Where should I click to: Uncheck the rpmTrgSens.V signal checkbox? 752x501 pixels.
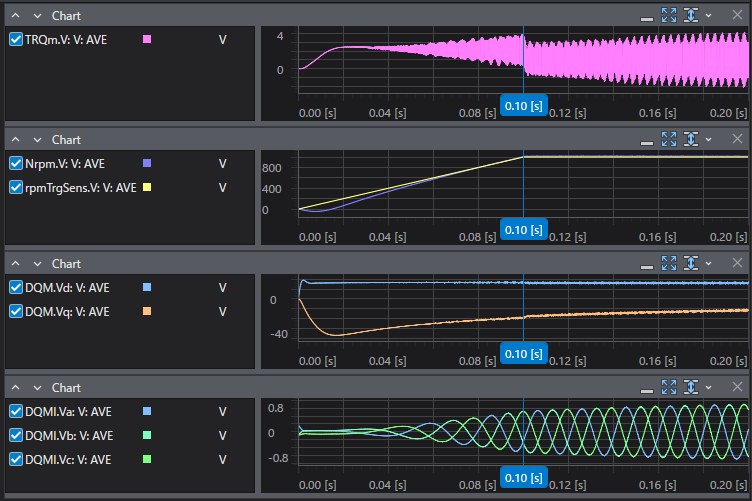[16, 187]
